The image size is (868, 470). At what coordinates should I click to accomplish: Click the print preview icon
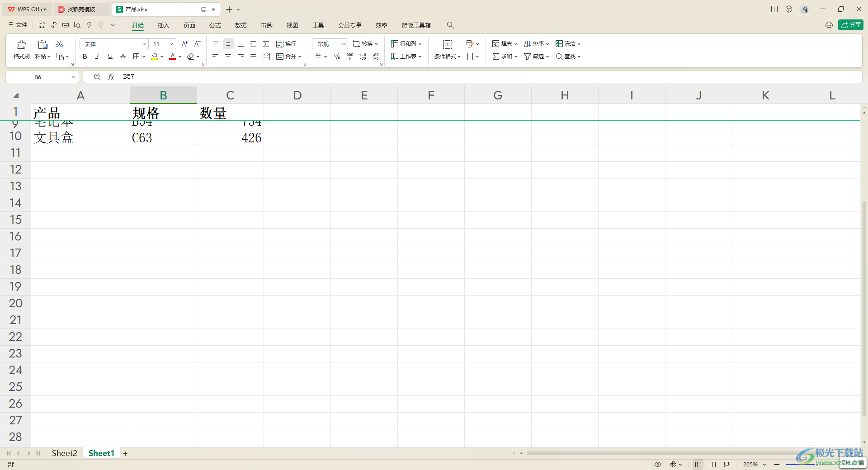click(x=77, y=25)
